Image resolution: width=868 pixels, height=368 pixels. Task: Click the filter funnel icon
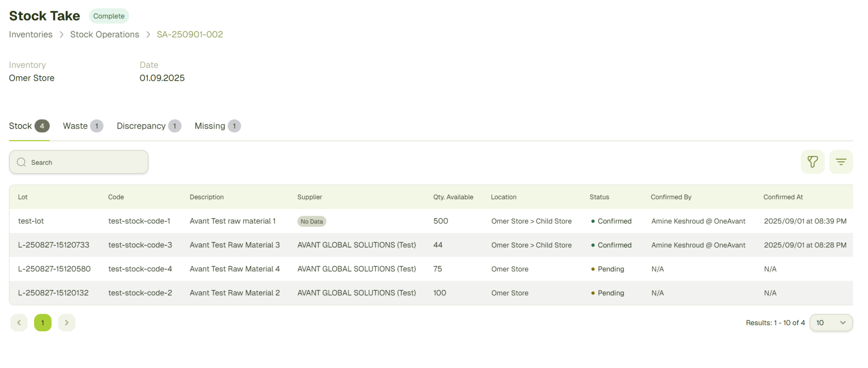click(x=812, y=162)
